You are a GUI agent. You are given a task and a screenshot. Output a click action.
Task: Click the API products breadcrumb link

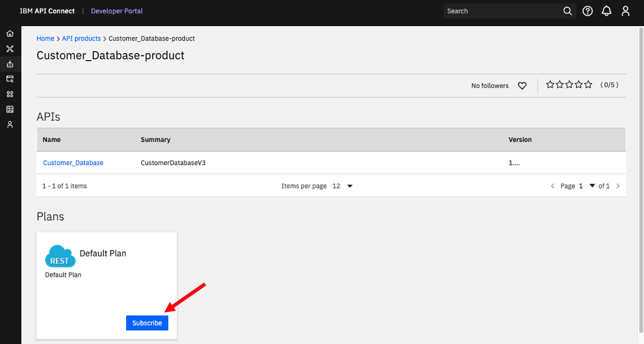coord(81,39)
